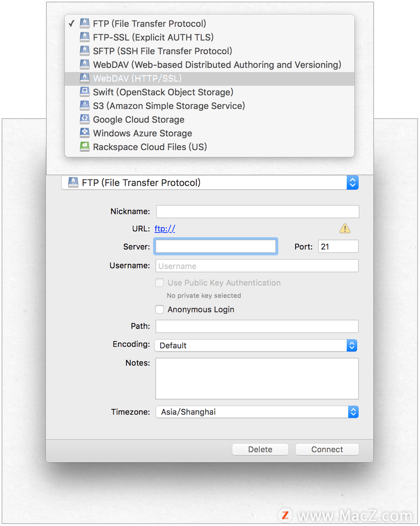Enable Use Public Key Authentication checkbox
Viewport: 420px width, 526px height.
click(x=160, y=283)
